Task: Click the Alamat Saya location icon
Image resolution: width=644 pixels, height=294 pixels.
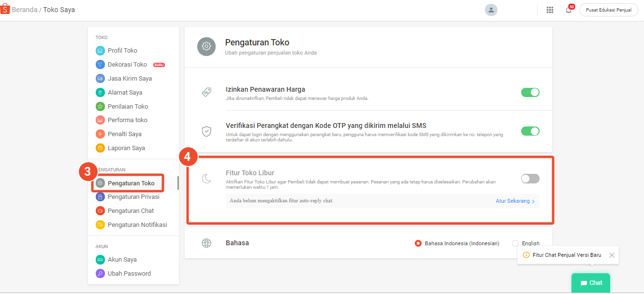Action: click(100, 93)
